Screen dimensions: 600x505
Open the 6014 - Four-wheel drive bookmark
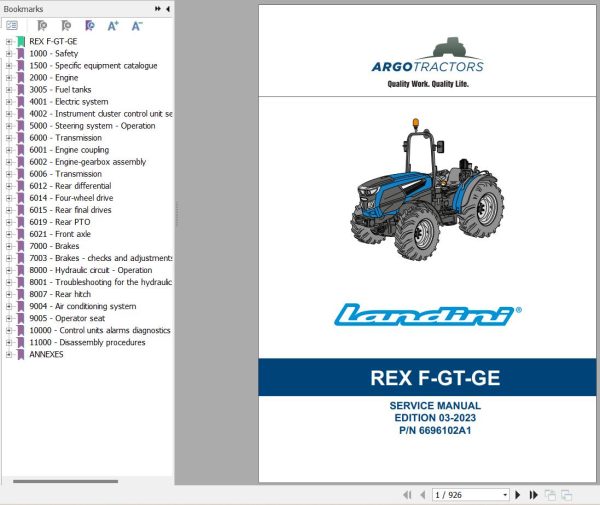point(71,198)
